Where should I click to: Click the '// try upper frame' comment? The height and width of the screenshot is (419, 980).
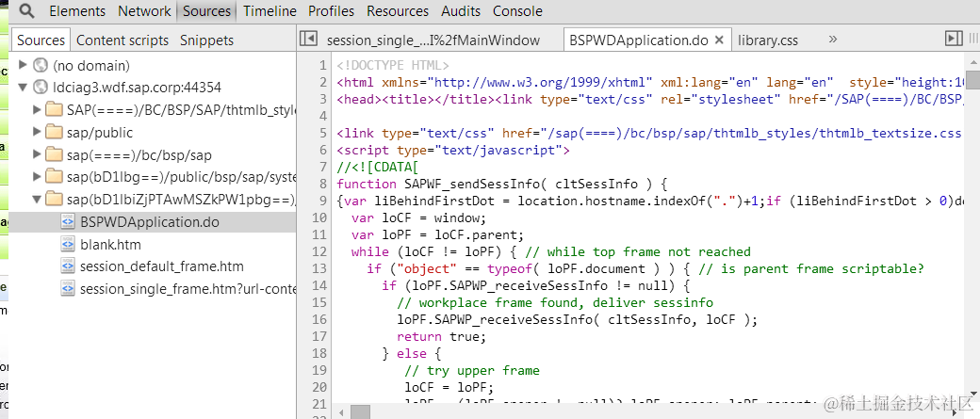(x=472, y=370)
